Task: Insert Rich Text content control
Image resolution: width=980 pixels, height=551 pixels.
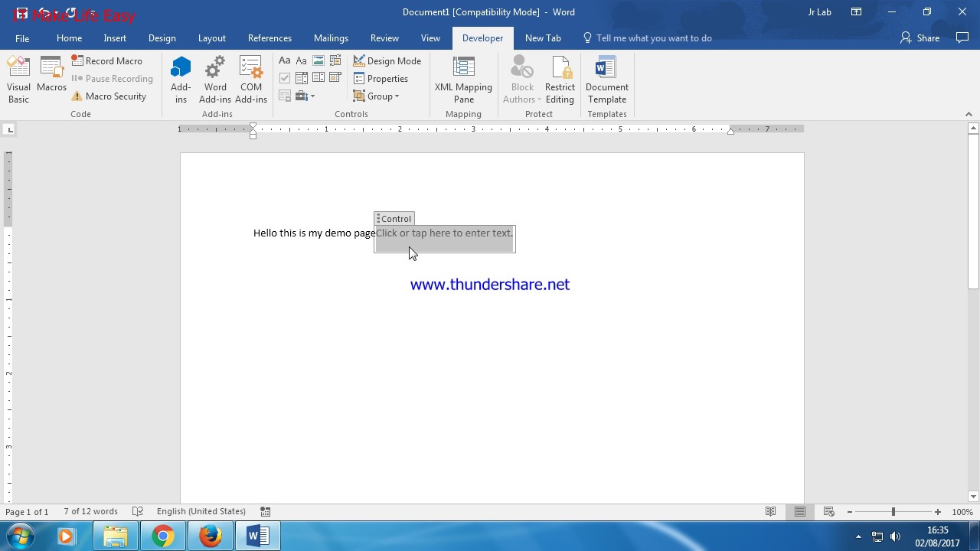Action: (285, 60)
